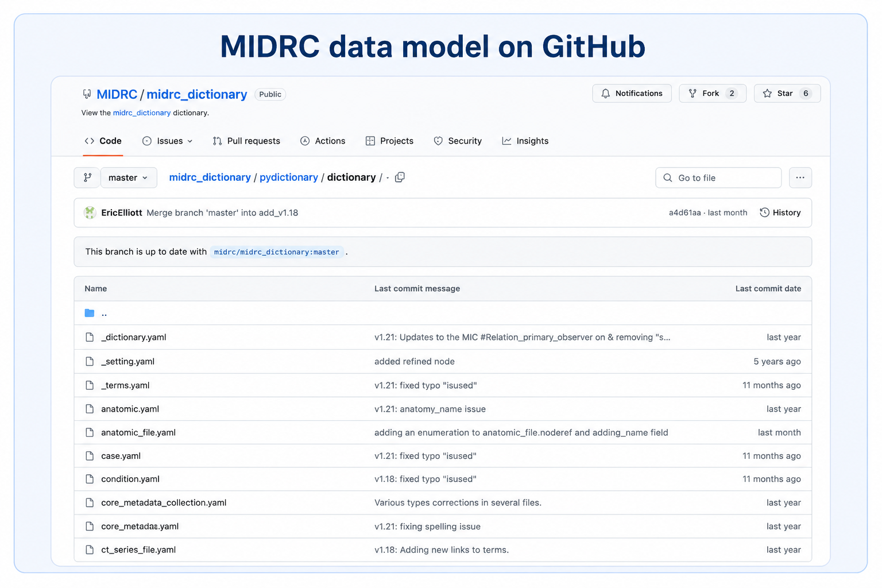
Task: Click the file icon for anatomic_file.yaml
Action: pyautogui.click(x=90, y=432)
